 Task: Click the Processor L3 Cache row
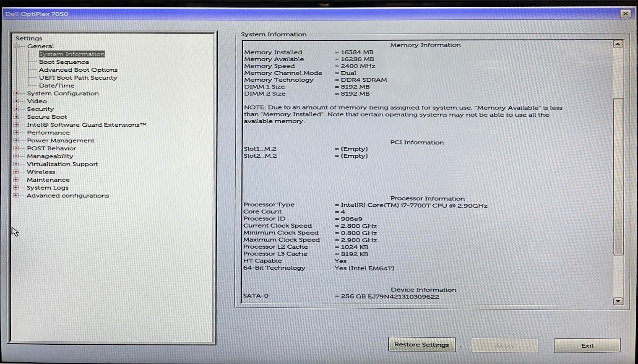click(306, 254)
